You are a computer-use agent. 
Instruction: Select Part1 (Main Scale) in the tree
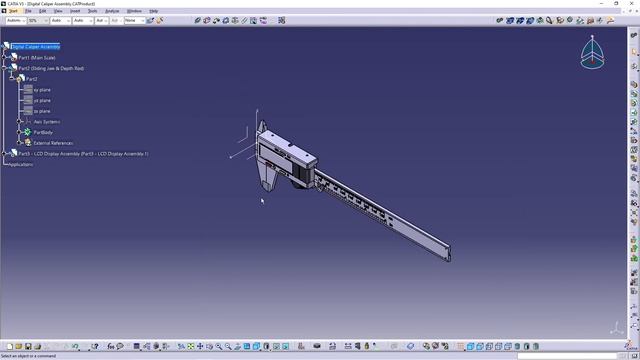[37, 58]
